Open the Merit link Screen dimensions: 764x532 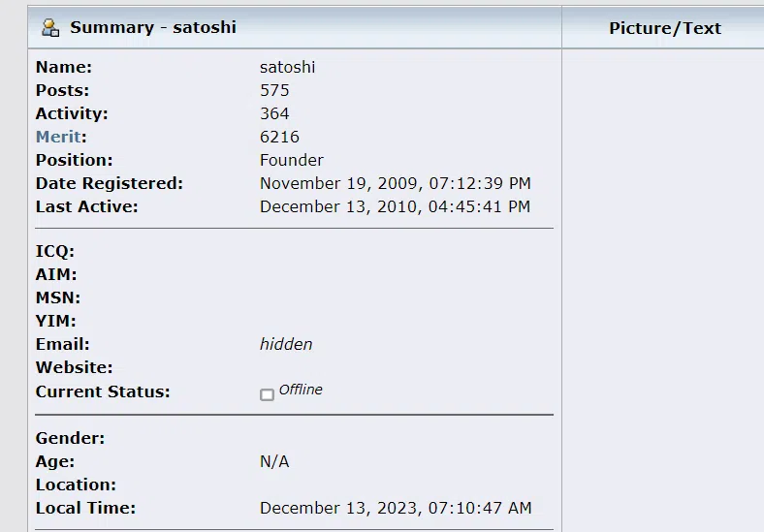point(58,137)
